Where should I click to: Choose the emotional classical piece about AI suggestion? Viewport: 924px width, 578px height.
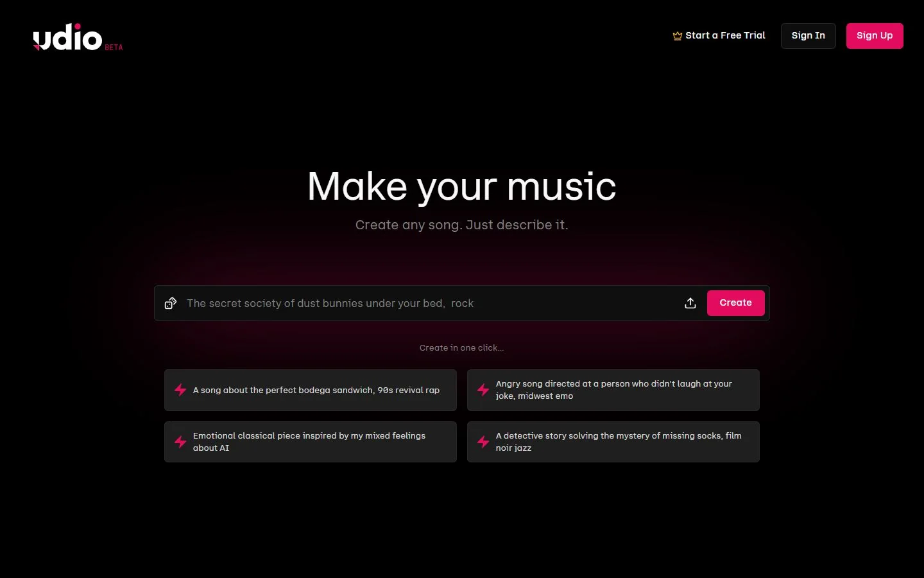[x=311, y=442]
